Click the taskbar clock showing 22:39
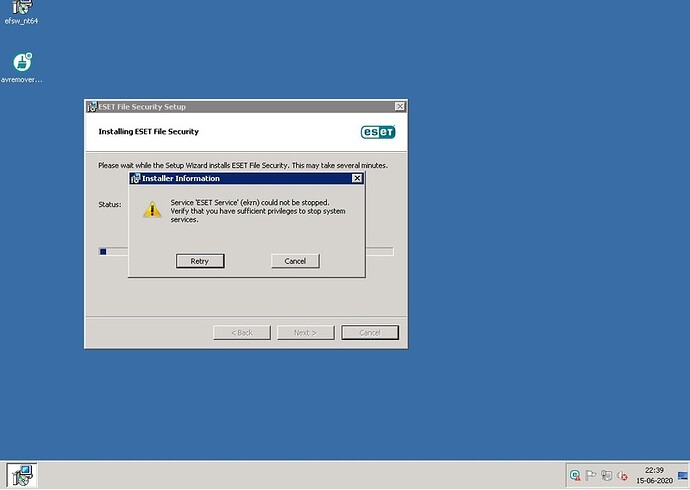This screenshot has height=490, width=690. click(654, 475)
